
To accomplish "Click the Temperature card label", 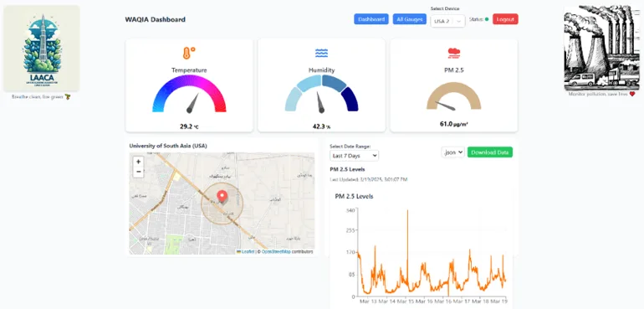I will (x=189, y=70).
